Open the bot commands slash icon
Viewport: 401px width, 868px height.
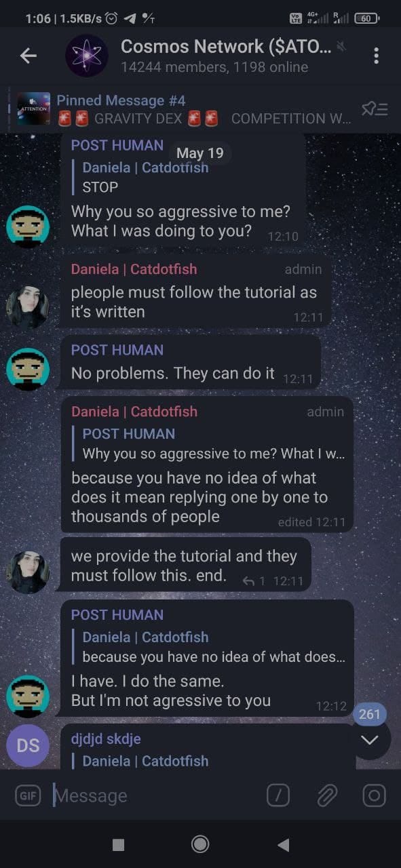click(x=278, y=795)
